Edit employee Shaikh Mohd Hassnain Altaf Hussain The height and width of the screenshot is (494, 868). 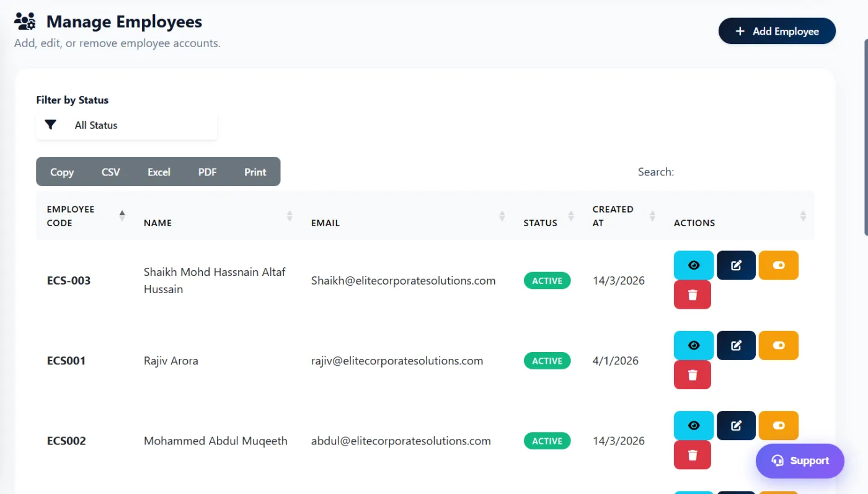point(736,265)
